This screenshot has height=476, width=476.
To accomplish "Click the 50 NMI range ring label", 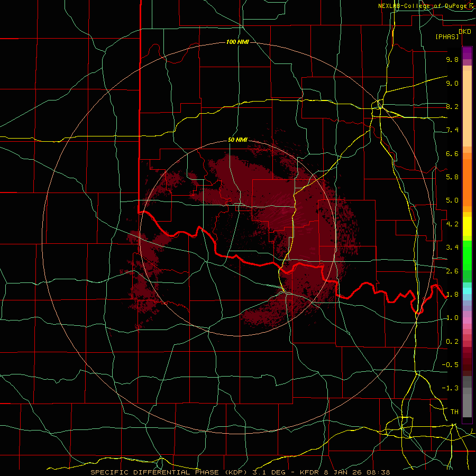I will [x=237, y=140].
